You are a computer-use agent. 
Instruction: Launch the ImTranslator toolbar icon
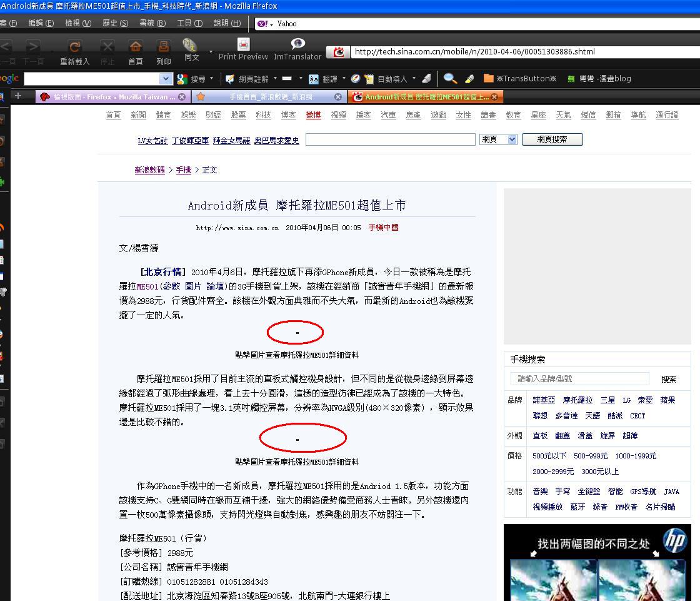click(297, 45)
